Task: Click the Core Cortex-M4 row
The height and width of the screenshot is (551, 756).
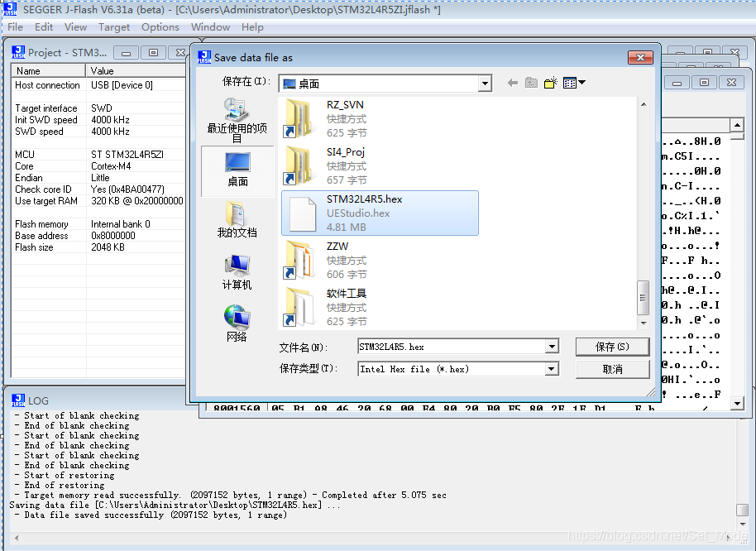Action: (x=98, y=165)
